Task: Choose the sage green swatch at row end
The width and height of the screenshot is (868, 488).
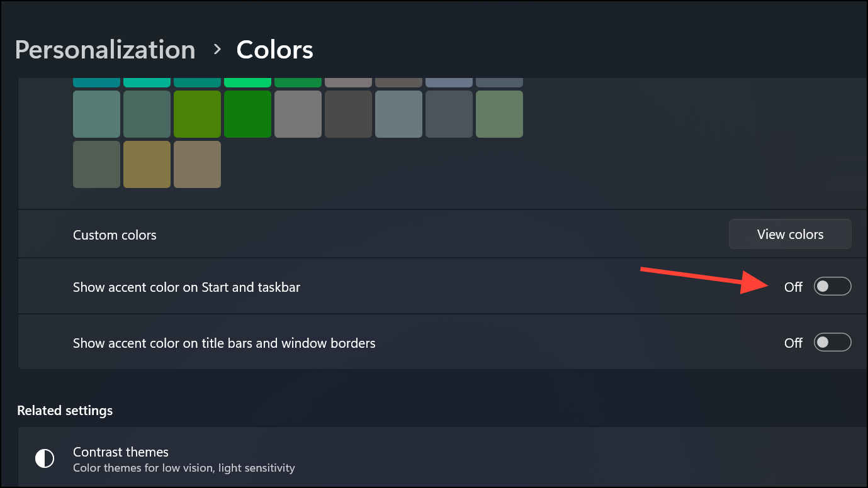Action: 499,114
